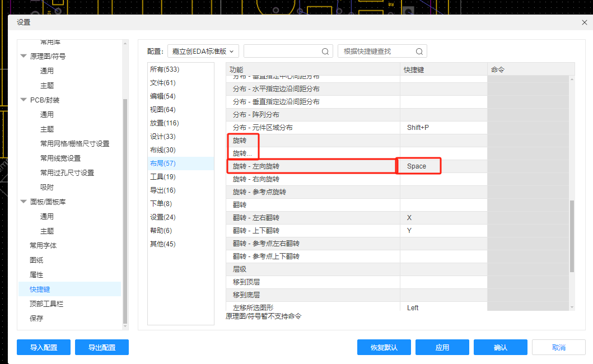This screenshot has width=593, height=364.
Task: Open the 嘉立创EDA标准版 configuration dropdown
Action: 203,51
